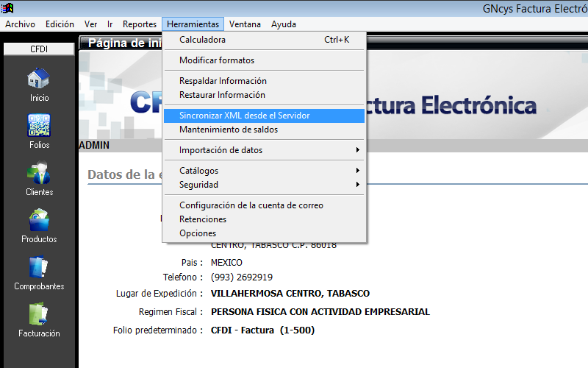Open Opciones from Herramientas menu
The image size is (588, 368).
click(x=264, y=233)
